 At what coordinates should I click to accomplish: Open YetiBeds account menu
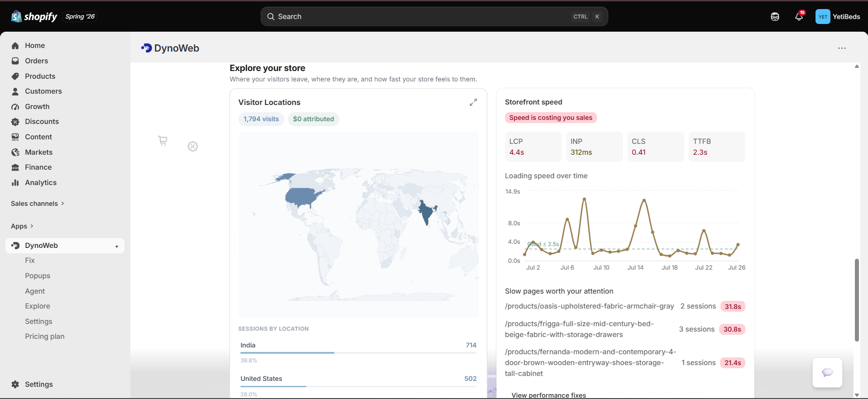(838, 17)
